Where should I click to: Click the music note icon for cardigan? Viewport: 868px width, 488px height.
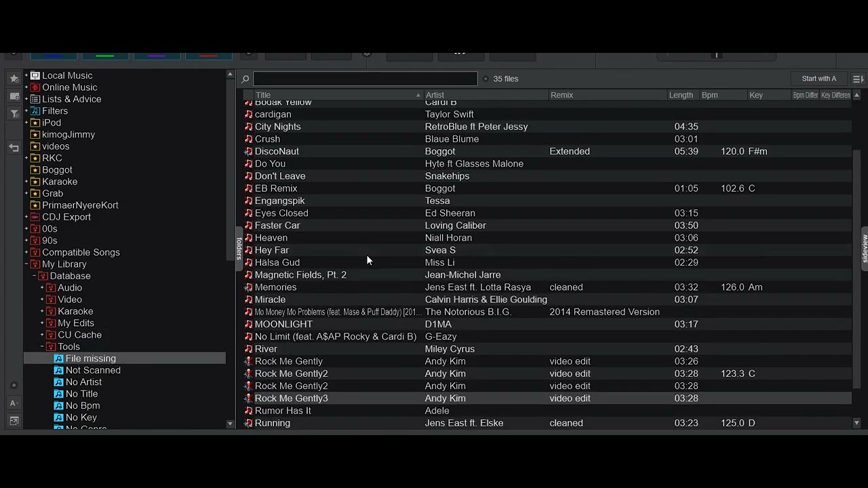pyautogui.click(x=248, y=115)
